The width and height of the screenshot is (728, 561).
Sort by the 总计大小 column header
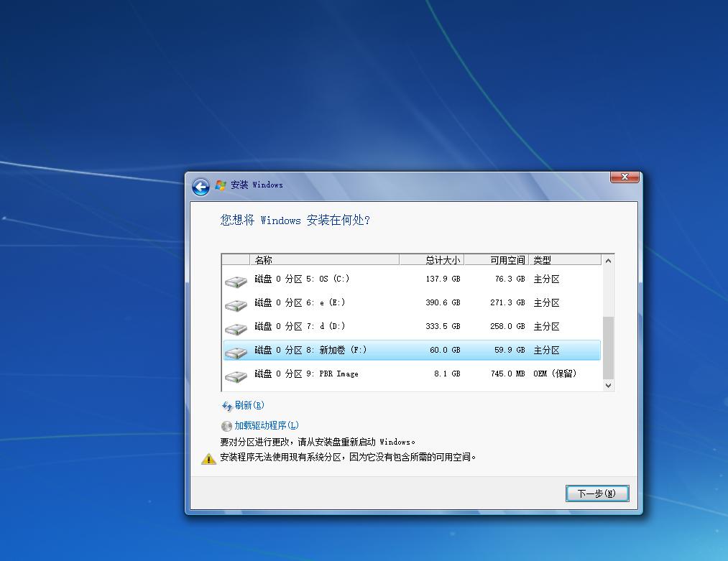pos(432,260)
